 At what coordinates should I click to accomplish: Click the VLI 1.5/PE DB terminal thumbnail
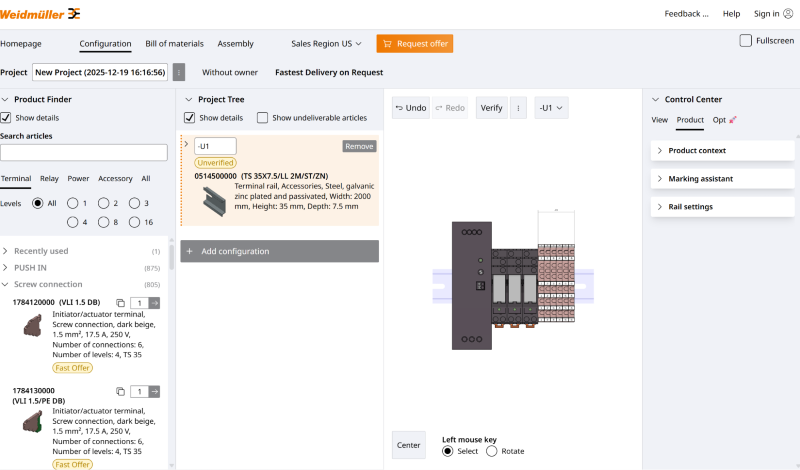coord(33,422)
